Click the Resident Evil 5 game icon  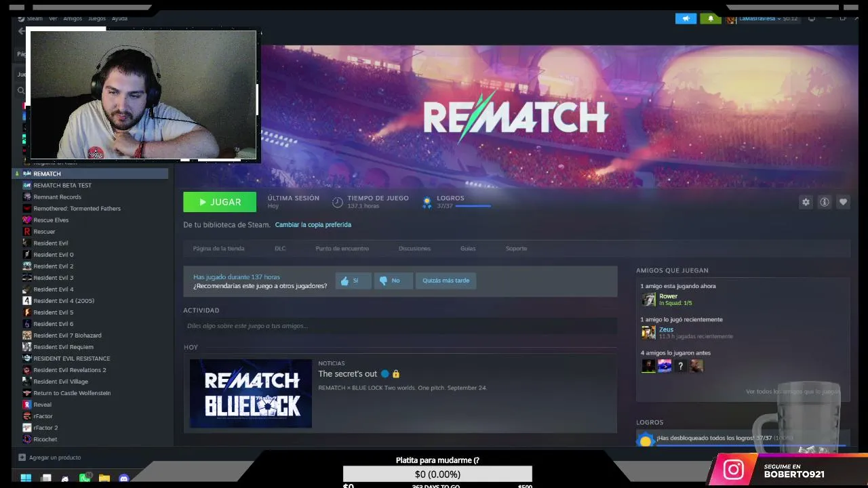click(x=26, y=312)
